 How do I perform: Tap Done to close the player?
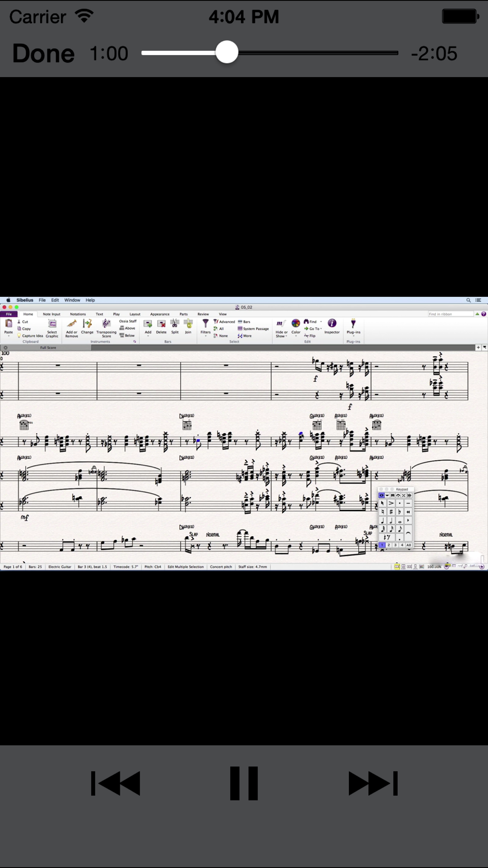[x=43, y=53]
